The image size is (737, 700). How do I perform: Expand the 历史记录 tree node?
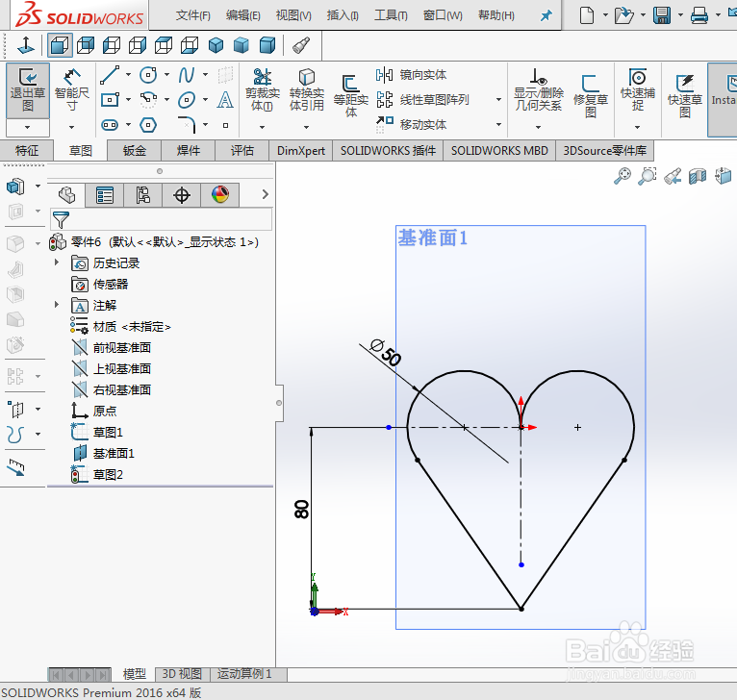point(57,262)
